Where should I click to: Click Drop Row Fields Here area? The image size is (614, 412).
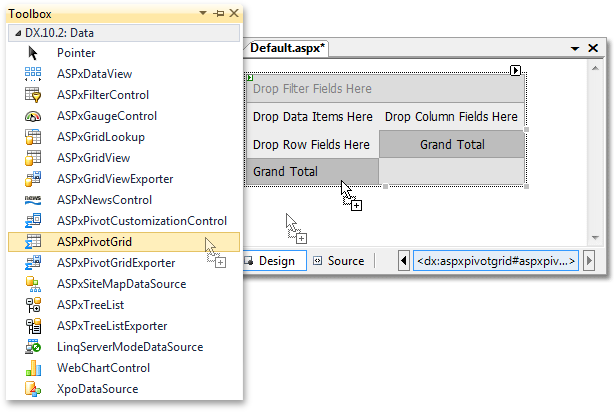click(312, 145)
